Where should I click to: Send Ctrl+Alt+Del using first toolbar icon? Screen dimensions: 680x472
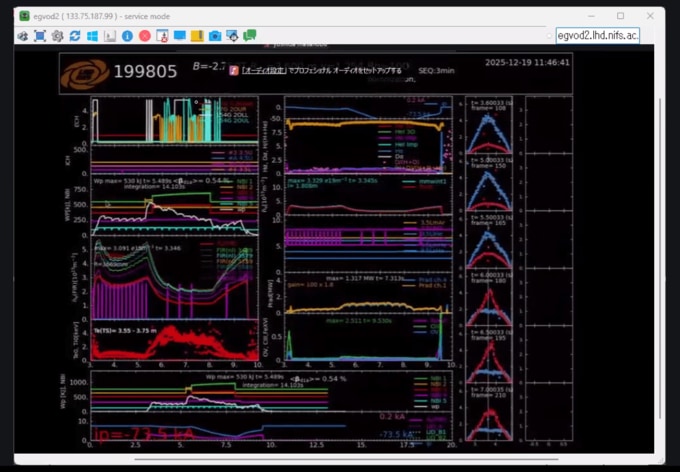(x=22, y=36)
